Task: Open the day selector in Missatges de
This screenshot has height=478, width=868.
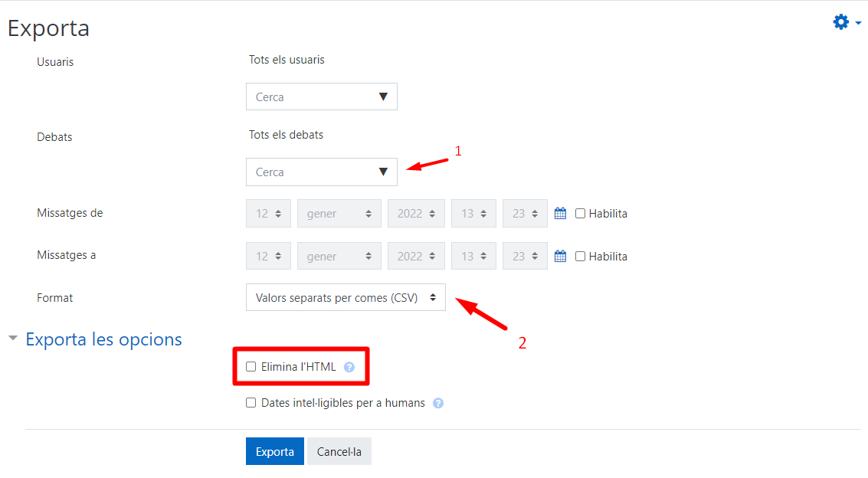Action: pyautogui.click(x=268, y=214)
